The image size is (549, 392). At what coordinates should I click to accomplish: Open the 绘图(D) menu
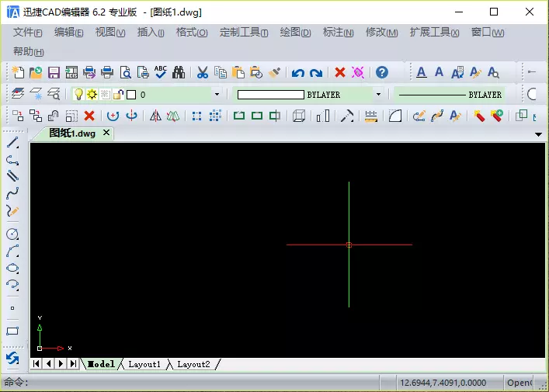point(294,33)
